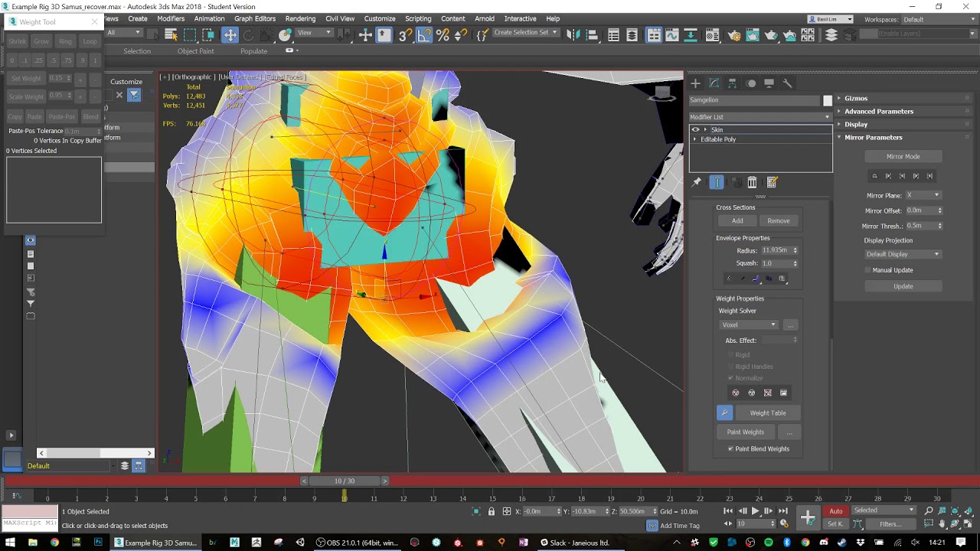The image size is (980, 551).
Task: Click the envelope Radius value field
Action: pyautogui.click(x=775, y=250)
